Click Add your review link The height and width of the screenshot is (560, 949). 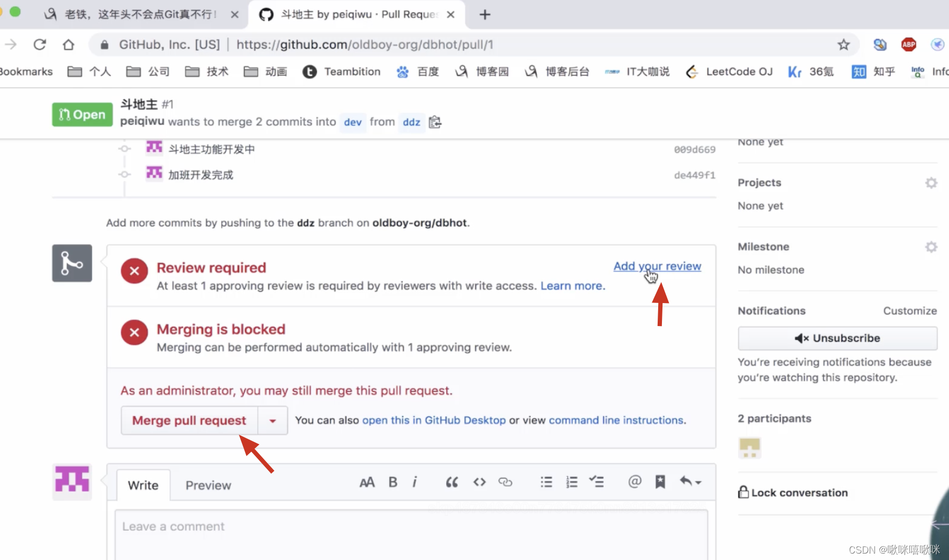click(657, 266)
